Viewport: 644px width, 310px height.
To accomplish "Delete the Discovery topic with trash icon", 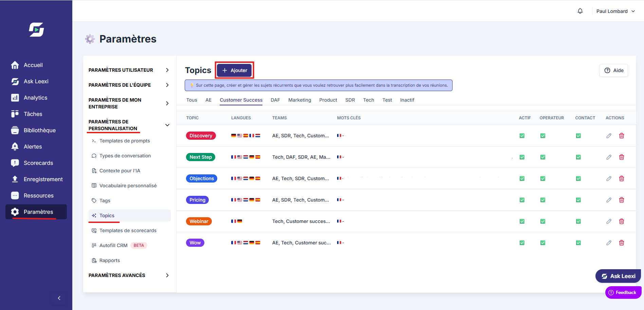I will [622, 136].
